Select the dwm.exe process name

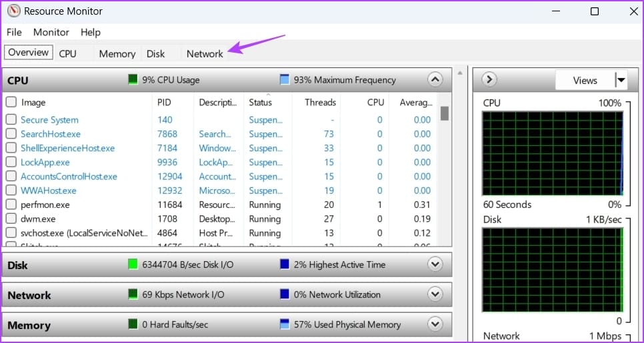click(x=38, y=218)
